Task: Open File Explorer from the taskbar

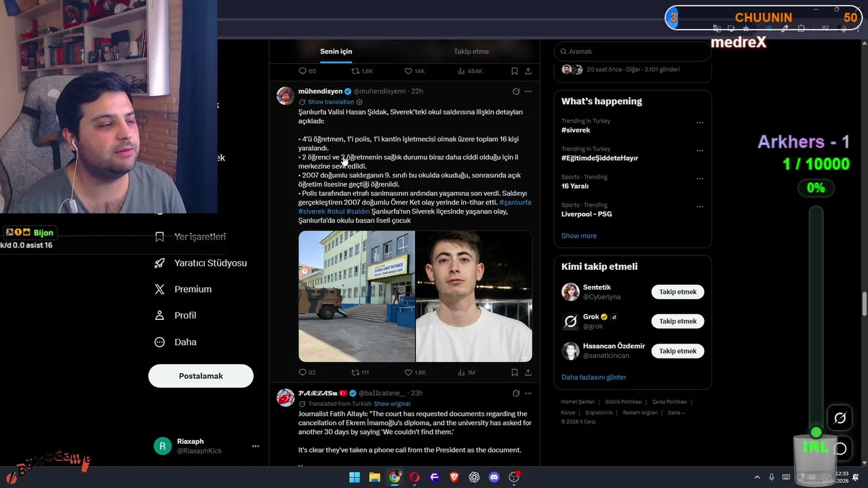Action: (374, 477)
